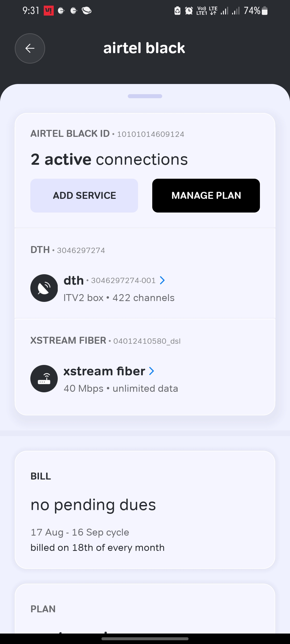Expand xstream fiber details chevron
This screenshot has height=644, width=290.
pos(152,371)
